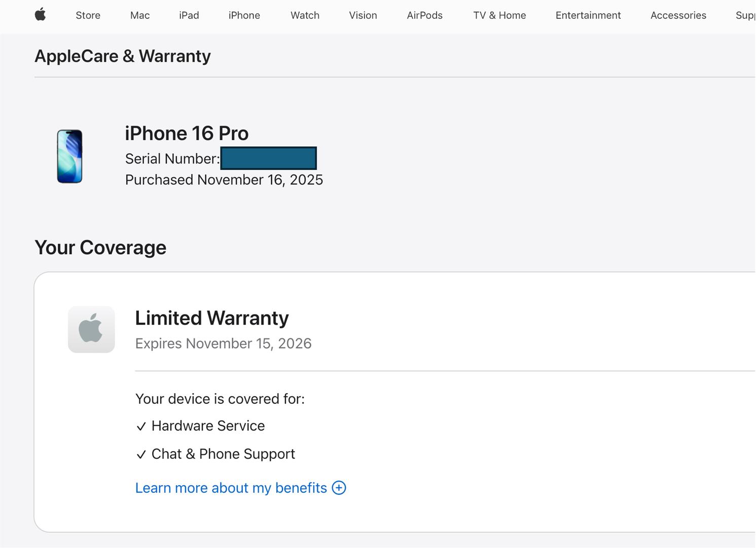Open the Store menu
This screenshot has width=756, height=548.
88,15
